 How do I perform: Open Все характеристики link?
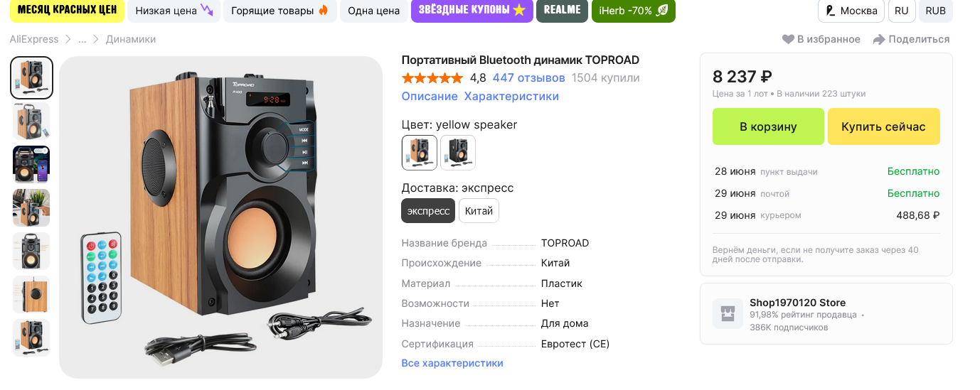452,363
